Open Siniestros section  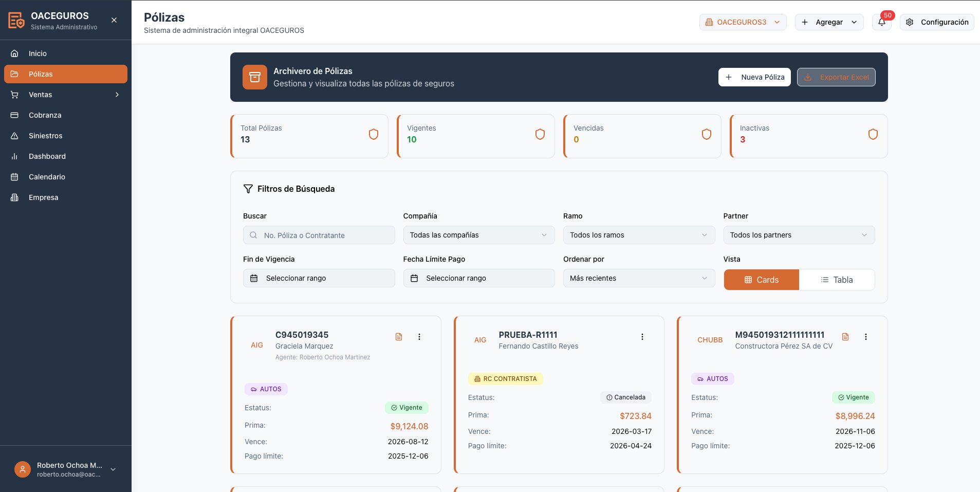tap(66, 136)
